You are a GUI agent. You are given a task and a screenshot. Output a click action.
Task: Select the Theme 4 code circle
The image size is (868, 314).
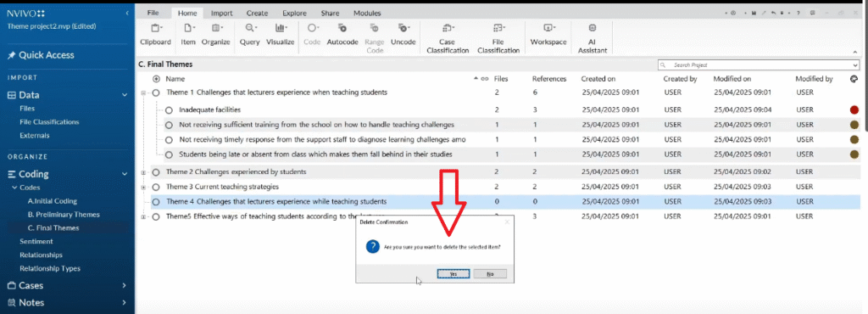coord(156,202)
